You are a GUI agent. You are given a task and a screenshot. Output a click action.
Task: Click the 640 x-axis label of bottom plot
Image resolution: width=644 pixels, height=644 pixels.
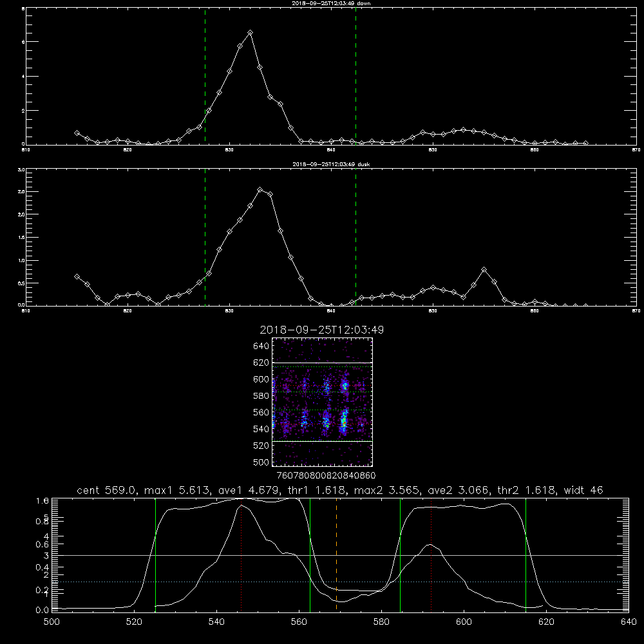[x=629, y=622]
